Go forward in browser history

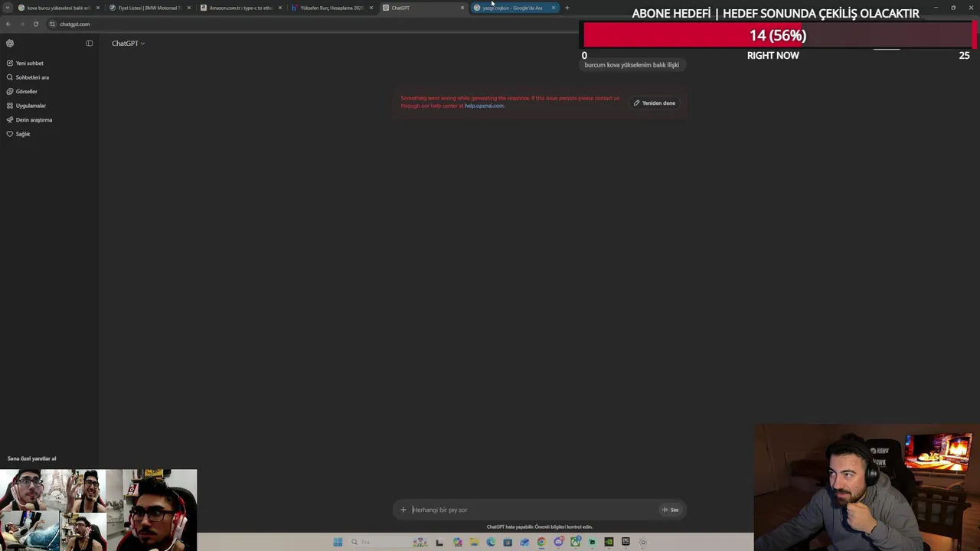[x=22, y=24]
